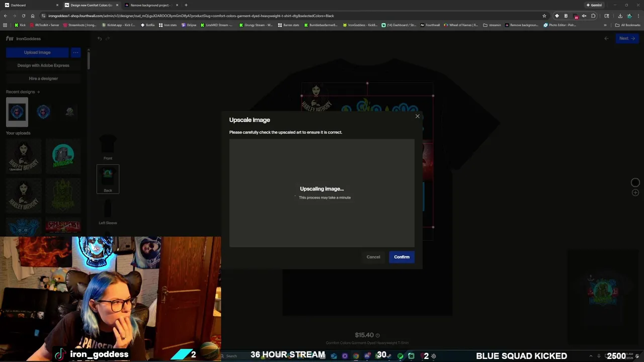
Task: Click the browser back arrow
Action: 6,16
